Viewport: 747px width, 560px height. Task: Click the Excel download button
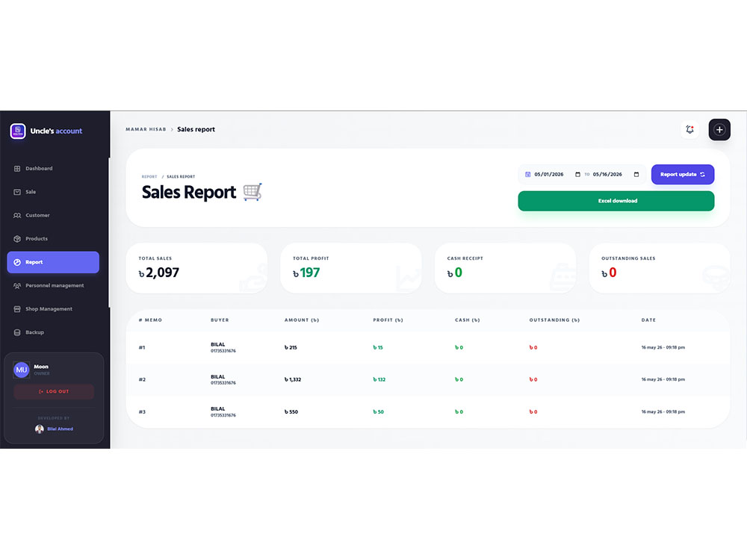click(616, 201)
